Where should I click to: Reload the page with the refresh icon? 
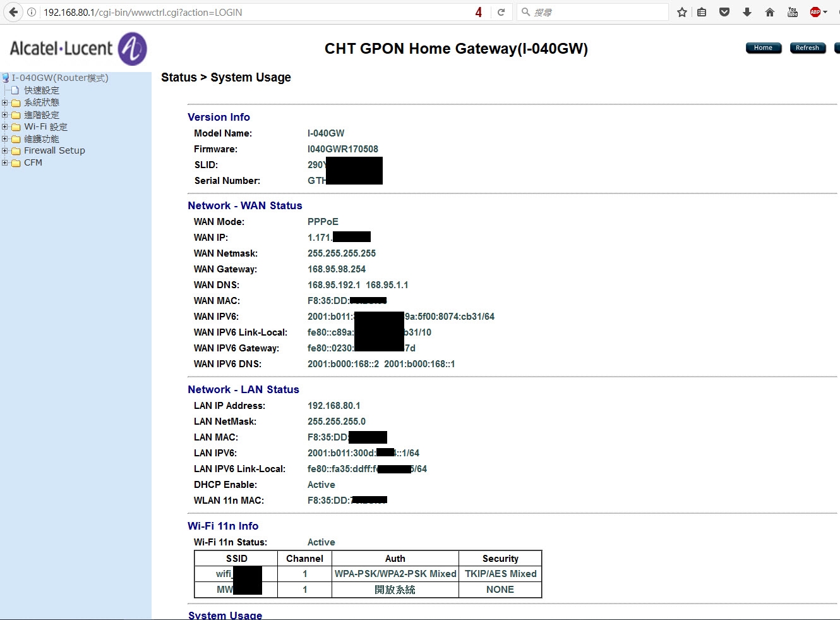coord(501,12)
